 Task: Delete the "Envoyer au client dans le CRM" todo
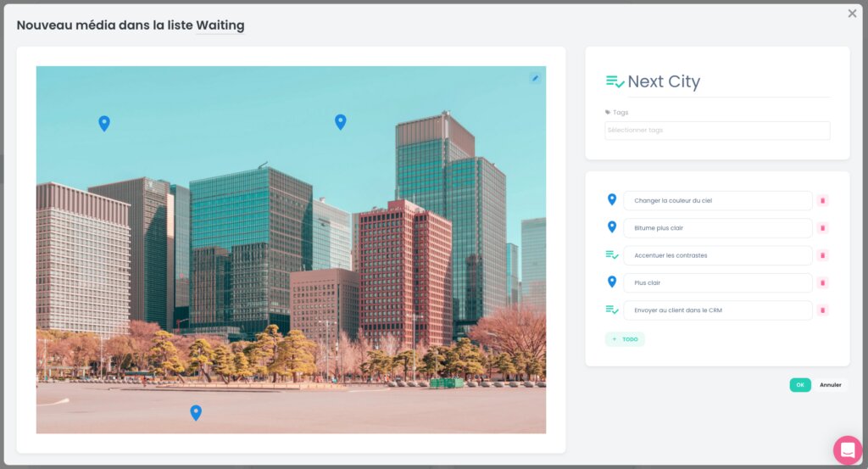pyautogui.click(x=822, y=310)
